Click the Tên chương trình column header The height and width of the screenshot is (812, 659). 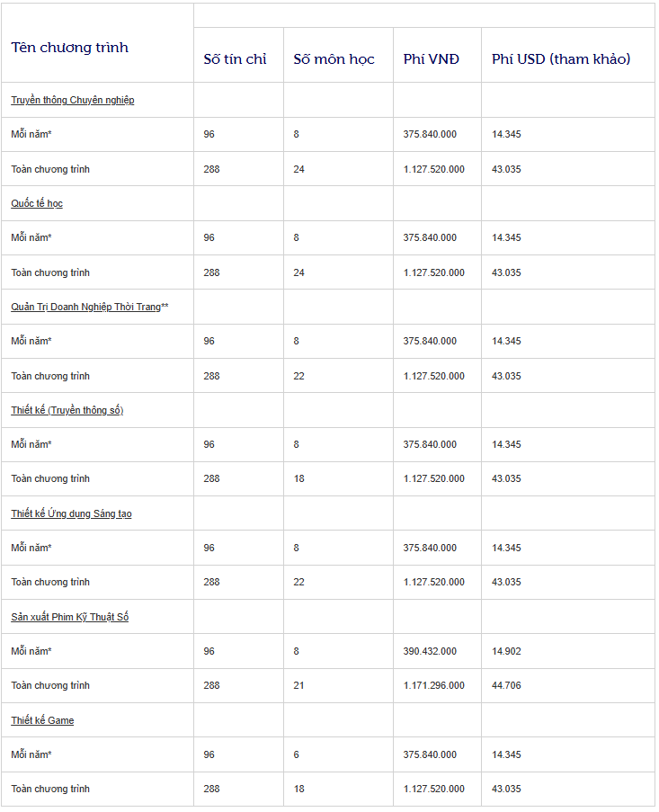(x=69, y=48)
